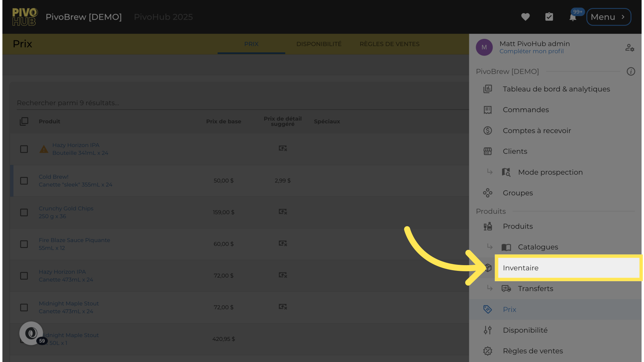Click the PivoBrew info icon
The image size is (644, 362).
coord(631,71)
